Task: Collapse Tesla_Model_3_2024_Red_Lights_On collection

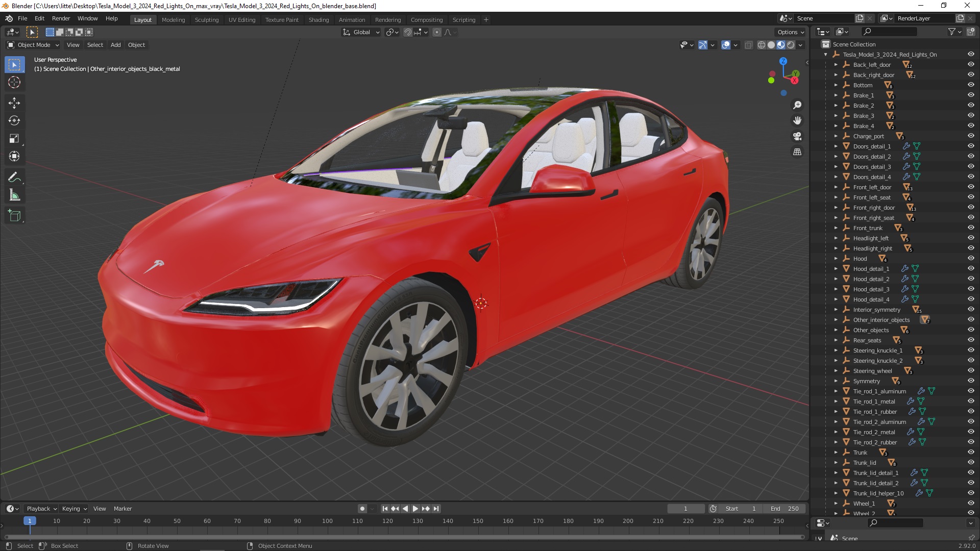Action: tap(825, 55)
